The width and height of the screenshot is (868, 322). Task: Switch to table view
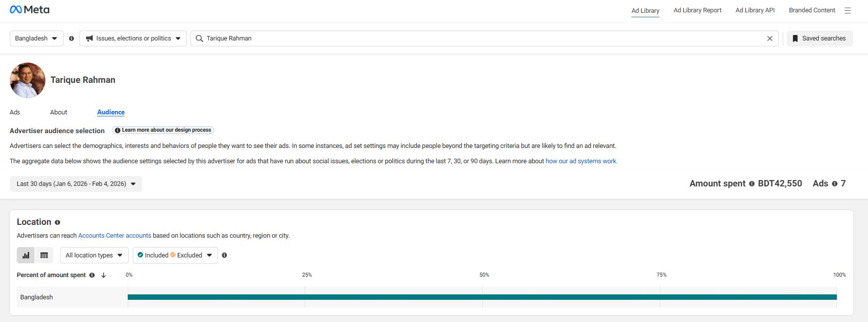[x=44, y=255]
